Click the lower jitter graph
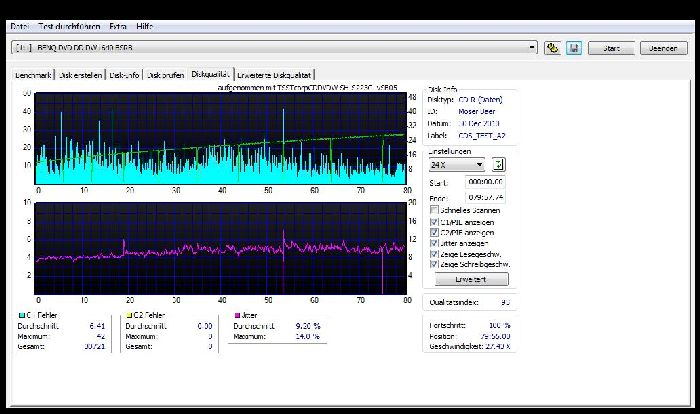Screen dimensions: 700x414 221,248
